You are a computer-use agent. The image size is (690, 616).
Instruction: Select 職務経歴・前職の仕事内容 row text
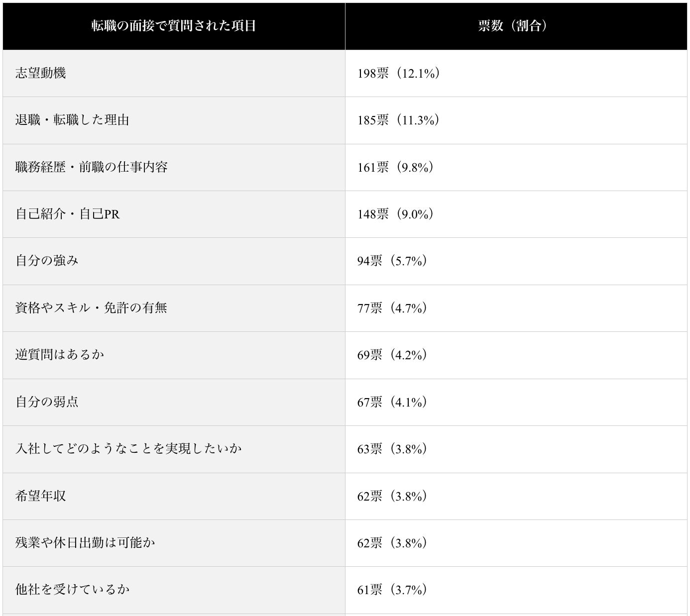click(92, 167)
